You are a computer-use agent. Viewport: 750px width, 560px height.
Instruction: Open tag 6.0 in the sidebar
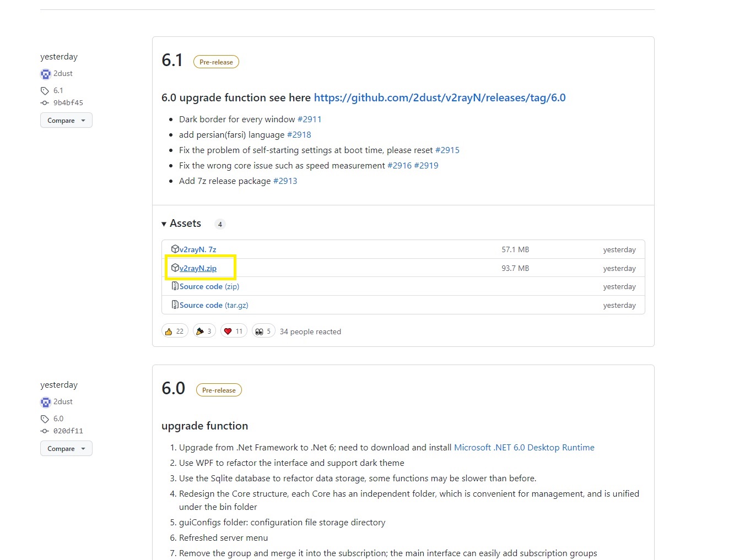(x=58, y=418)
